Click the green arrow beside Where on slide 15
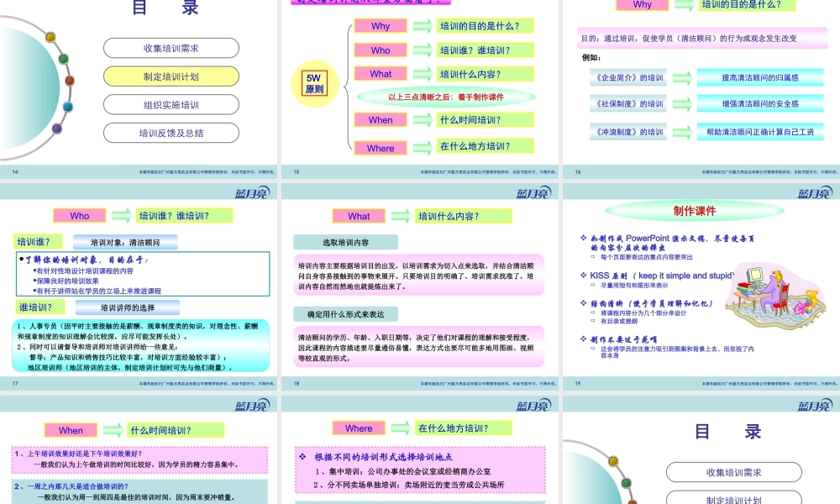Image resolution: width=840 pixels, height=504 pixels. [423, 148]
